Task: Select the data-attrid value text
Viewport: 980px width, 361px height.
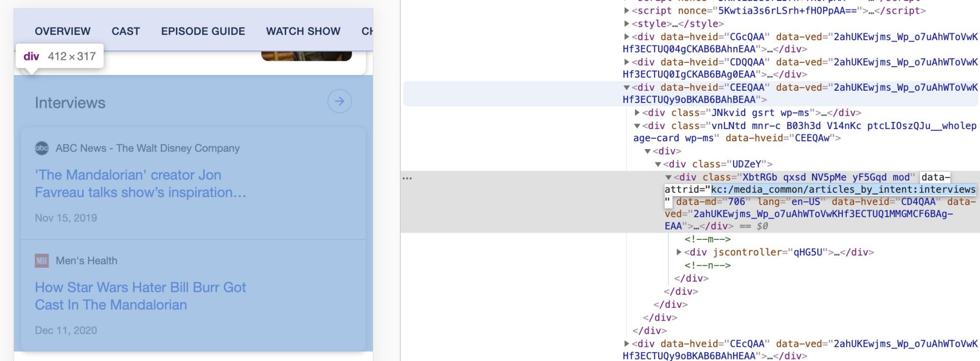Action: [843, 189]
